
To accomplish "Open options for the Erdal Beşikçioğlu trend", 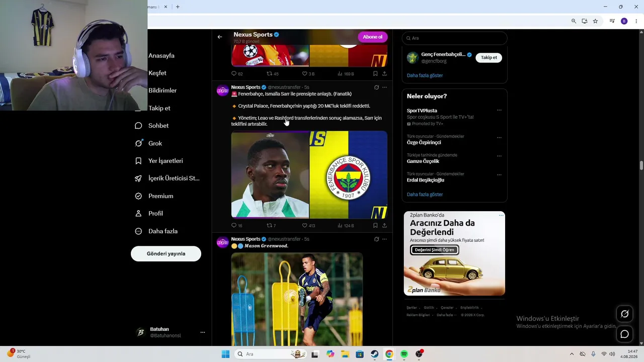I will (x=499, y=175).
